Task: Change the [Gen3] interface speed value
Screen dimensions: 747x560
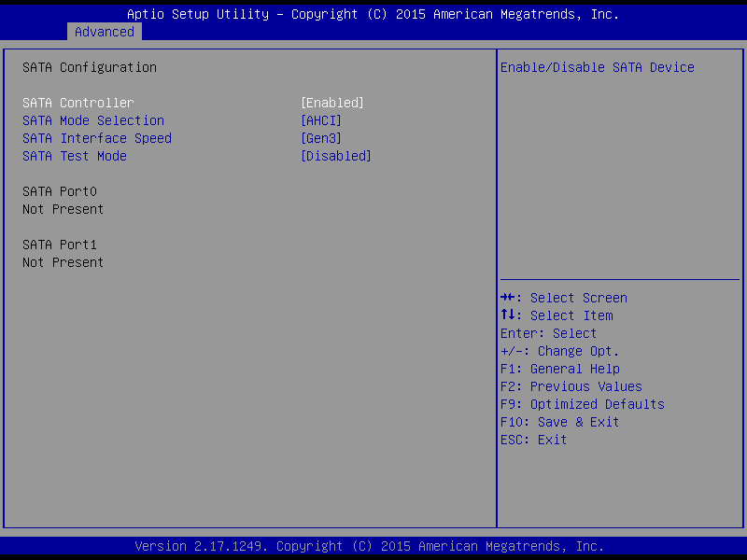Action: click(x=320, y=138)
